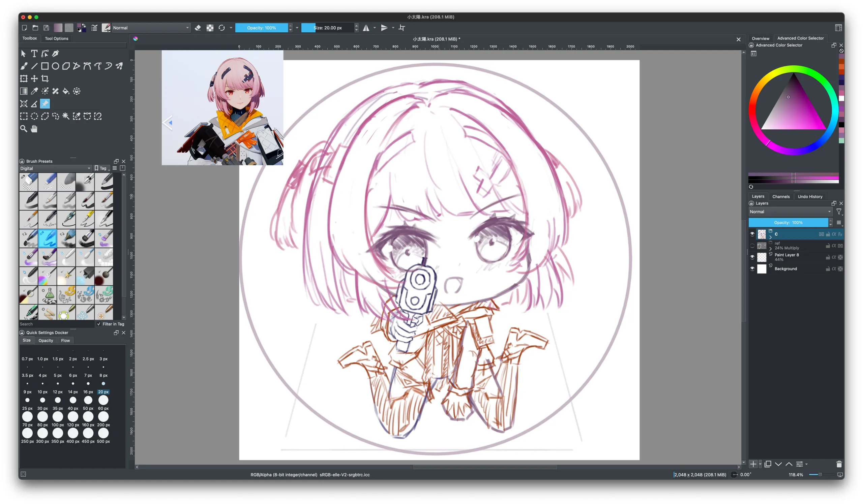This screenshot has height=504, width=863.
Task: Switch Quick Settings to Flow
Action: [x=65, y=341]
